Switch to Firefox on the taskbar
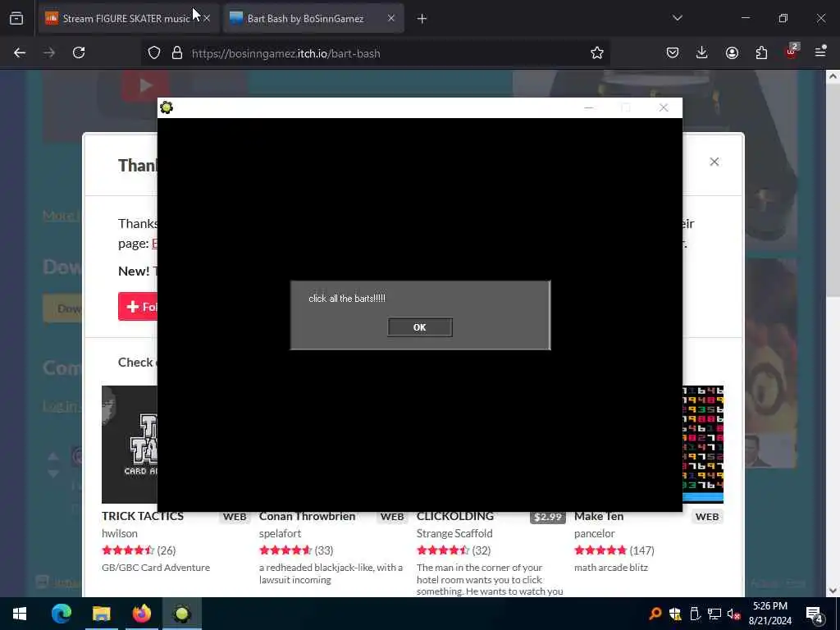The height and width of the screenshot is (630, 840). coord(141,614)
